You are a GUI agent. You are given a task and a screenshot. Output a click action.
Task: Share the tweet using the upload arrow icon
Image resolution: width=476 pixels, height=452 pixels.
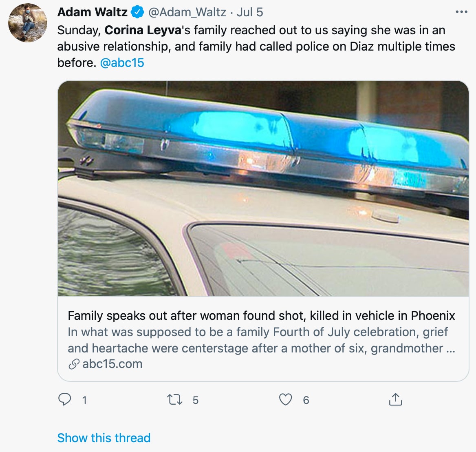tap(395, 399)
